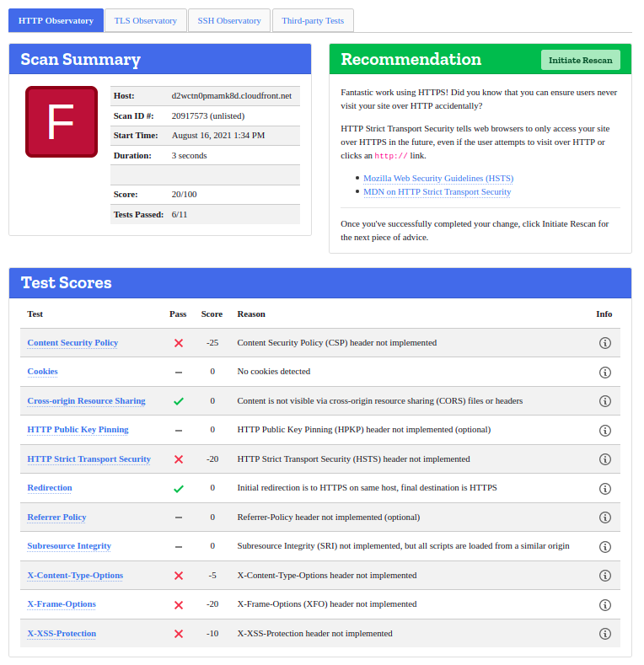Open info icon for Redirection row
The height and width of the screenshot is (665, 644).
[604, 489]
